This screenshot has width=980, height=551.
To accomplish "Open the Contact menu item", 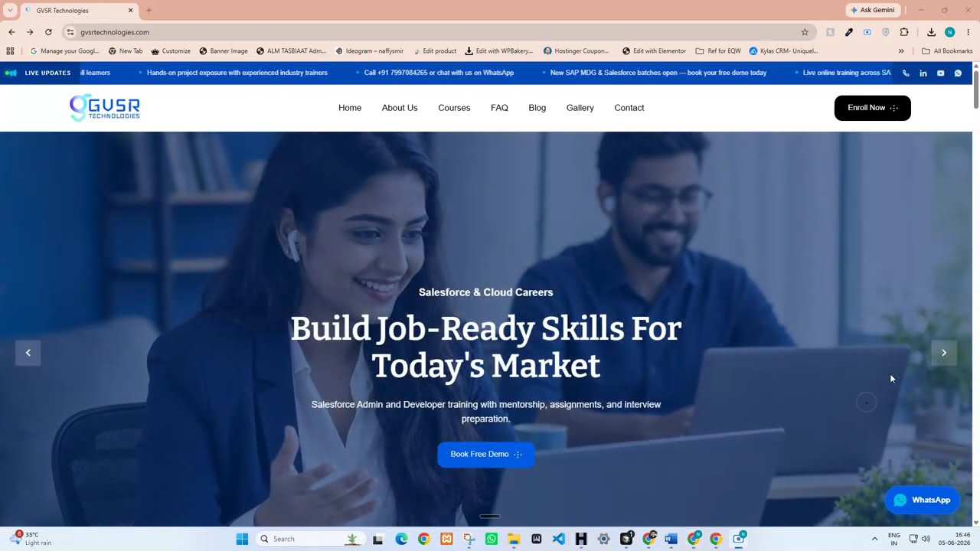I will (x=629, y=108).
